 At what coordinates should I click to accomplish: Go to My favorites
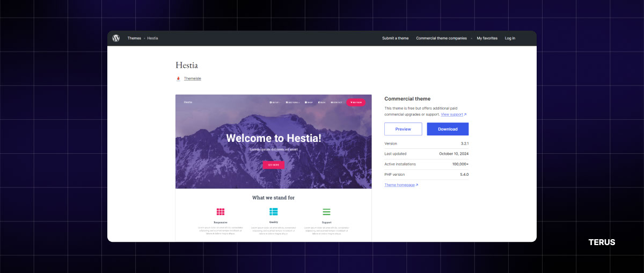click(487, 38)
